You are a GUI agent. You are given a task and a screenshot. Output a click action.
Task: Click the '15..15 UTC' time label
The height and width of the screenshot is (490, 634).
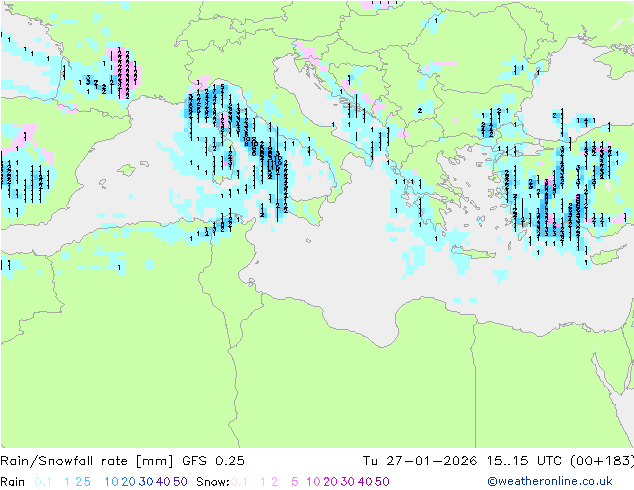coord(524,461)
